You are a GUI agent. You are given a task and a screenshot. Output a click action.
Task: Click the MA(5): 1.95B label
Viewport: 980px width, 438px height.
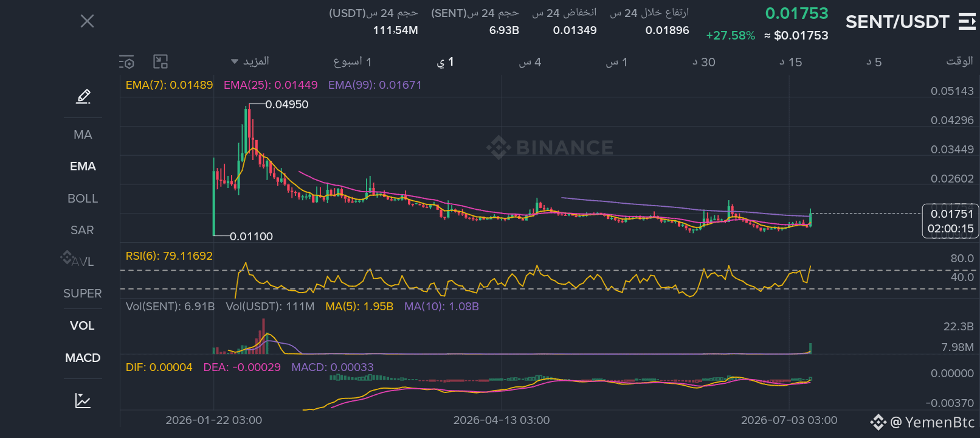[359, 307]
